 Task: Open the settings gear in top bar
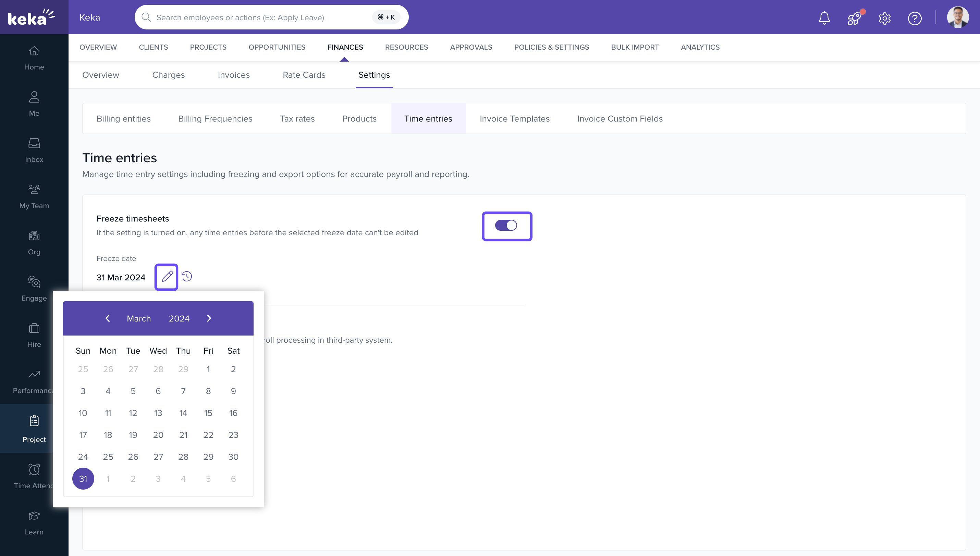[x=884, y=18]
